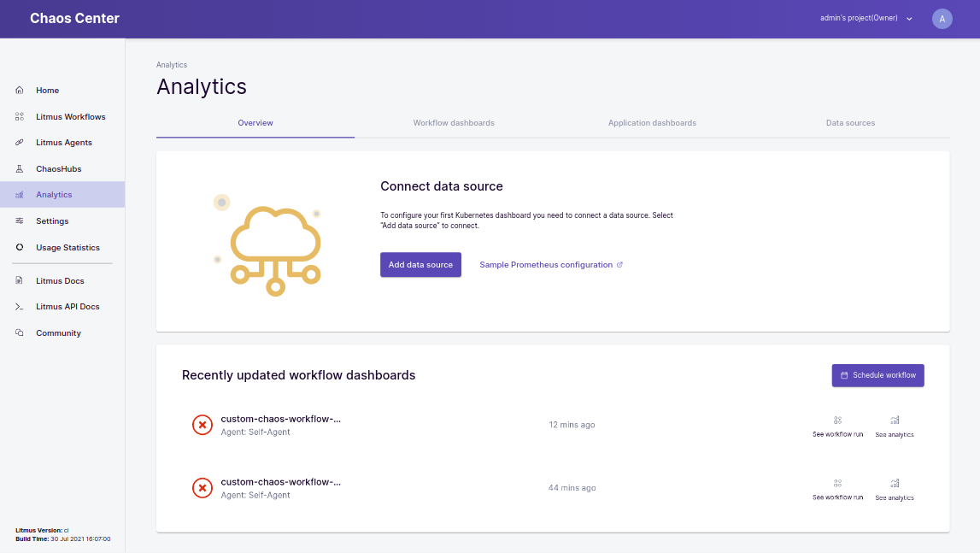Open ChaosHubs flask icon

(20, 169)
